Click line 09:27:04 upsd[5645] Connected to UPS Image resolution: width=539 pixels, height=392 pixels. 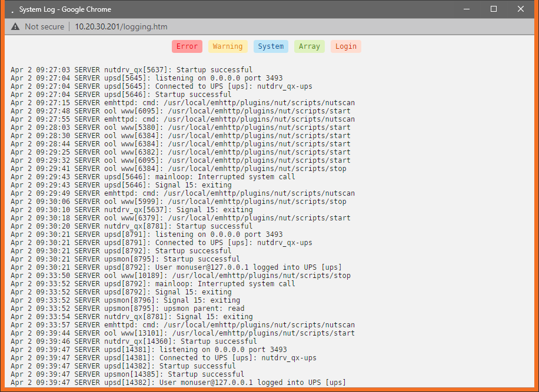[x=161, y=86]
